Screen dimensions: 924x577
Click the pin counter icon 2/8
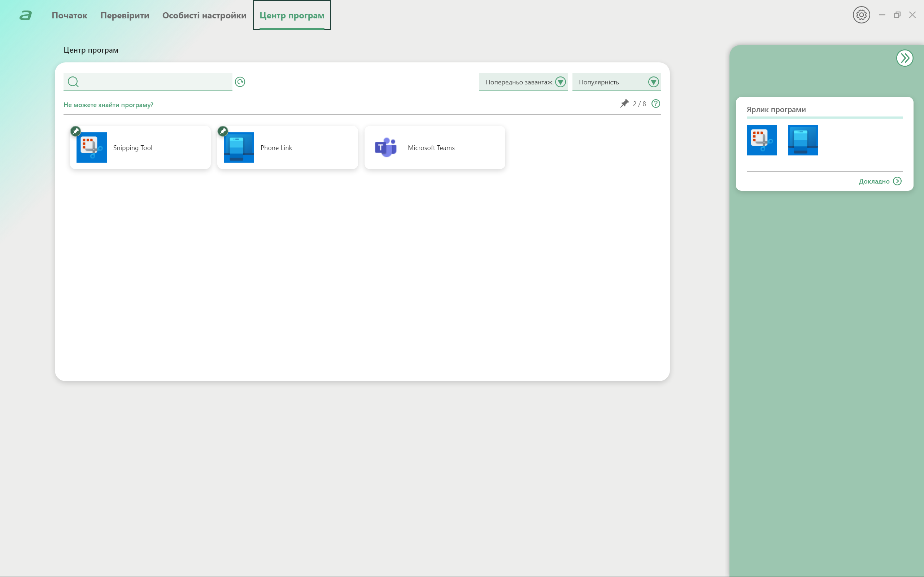click(x=624, y=103)
